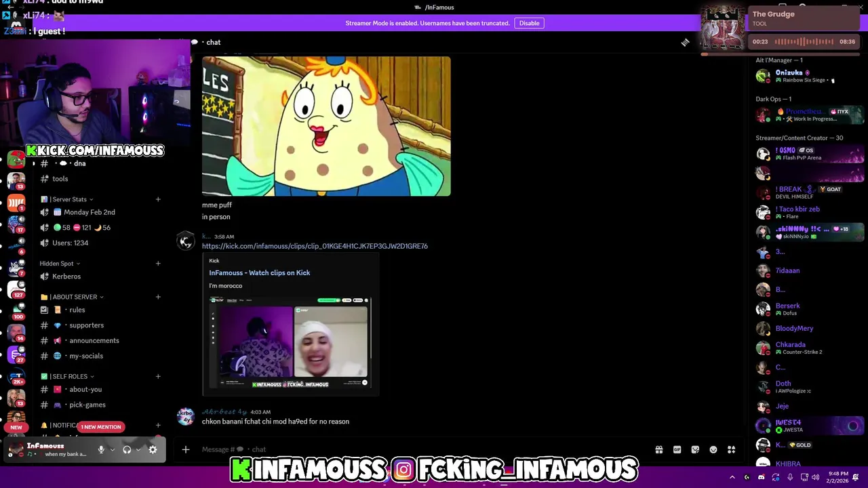Screen dimensions: 868x488
Task: Open member BloodyMery's profile
Action: (x=808, y=329)
